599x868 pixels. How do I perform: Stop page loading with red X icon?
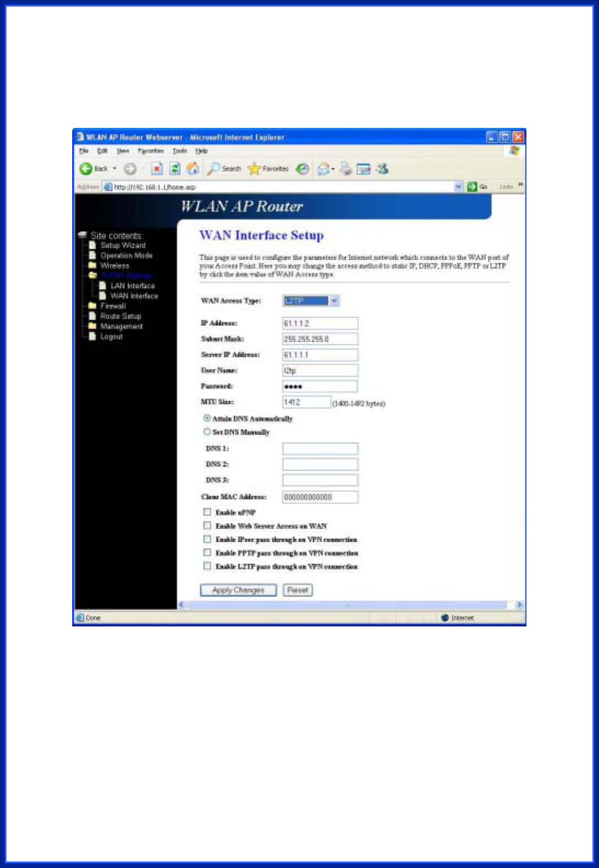[x=156, y=169]
